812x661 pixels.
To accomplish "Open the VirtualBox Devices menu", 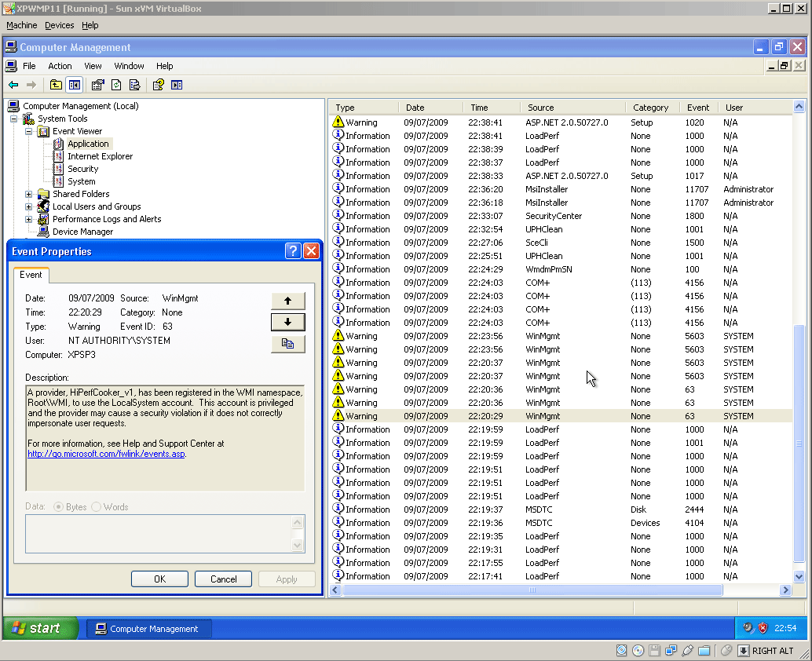I will (x=59, y=25).
